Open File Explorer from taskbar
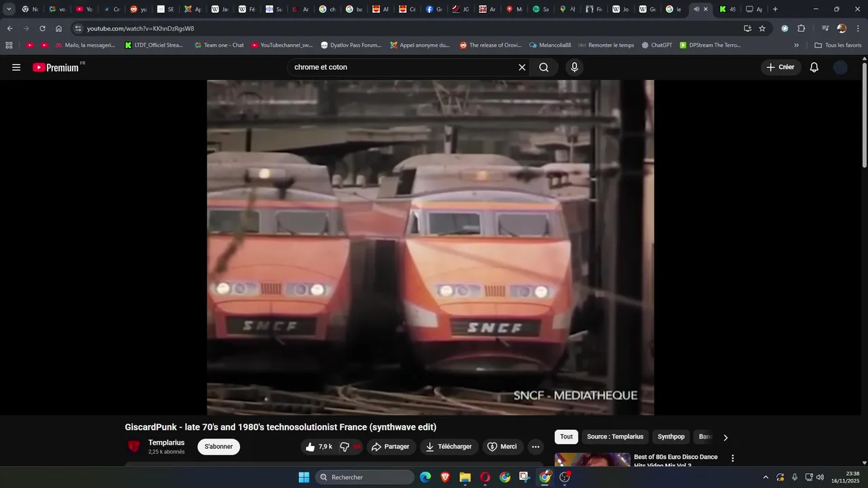Viewport: 868px width, 488px height. pyautogui.click(x=465, y=477)
